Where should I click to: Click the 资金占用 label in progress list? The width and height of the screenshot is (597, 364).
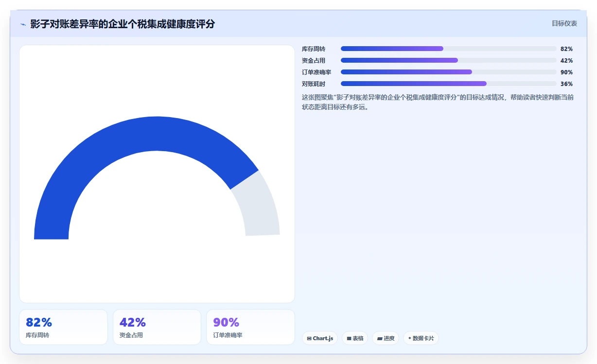(314, 60)
